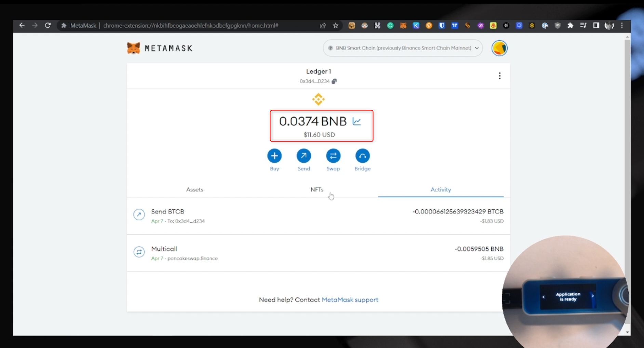Click the Bridge icon button
This screenshot has height=348, width=644.
pos(362,156)
